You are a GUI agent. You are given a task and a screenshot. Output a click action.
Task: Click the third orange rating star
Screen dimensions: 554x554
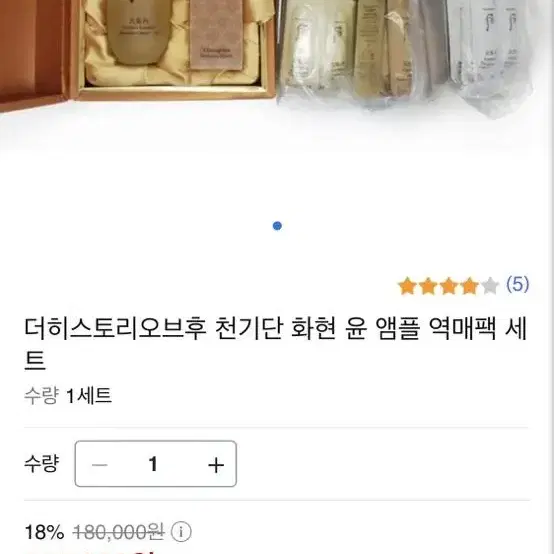pyautogui.click(x=449, y=286)
